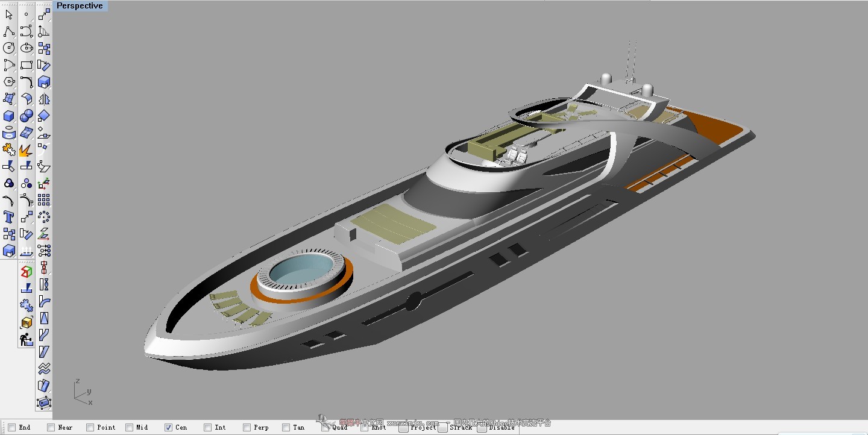
Task: Select the Polar Array circular dots tool
Action: click(x=44, y=216)
